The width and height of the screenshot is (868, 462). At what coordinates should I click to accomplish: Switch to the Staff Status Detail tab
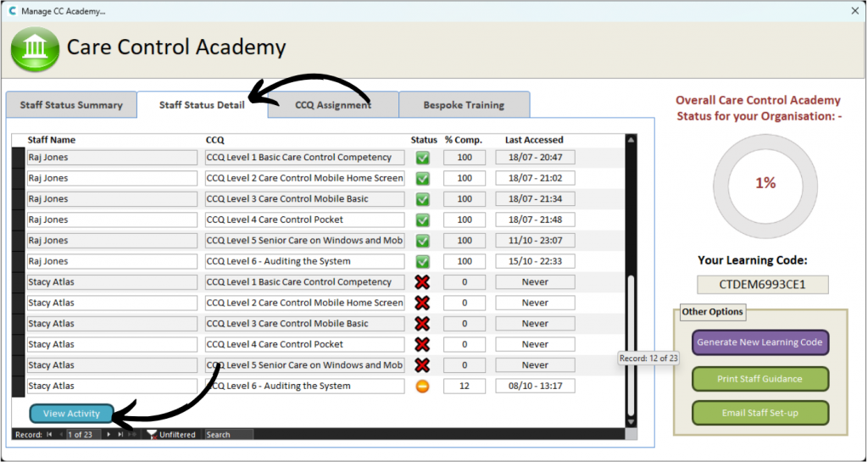[202, 105]
